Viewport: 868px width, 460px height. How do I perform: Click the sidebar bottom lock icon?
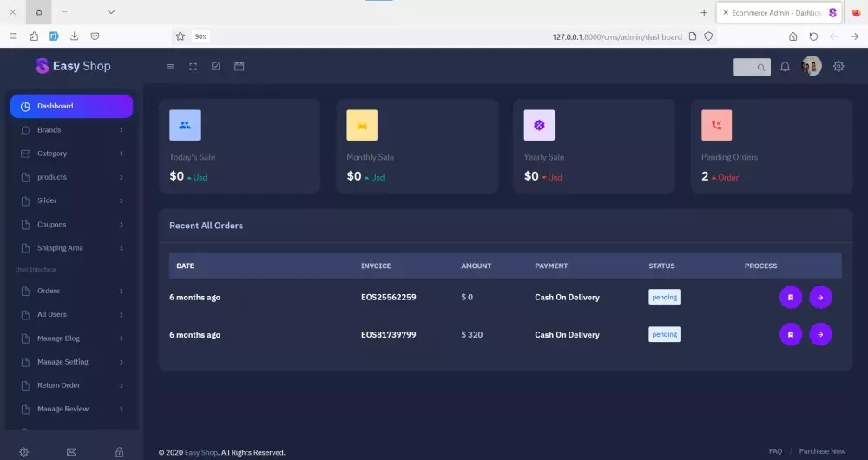pyautogui.click(x=119, y=452)
